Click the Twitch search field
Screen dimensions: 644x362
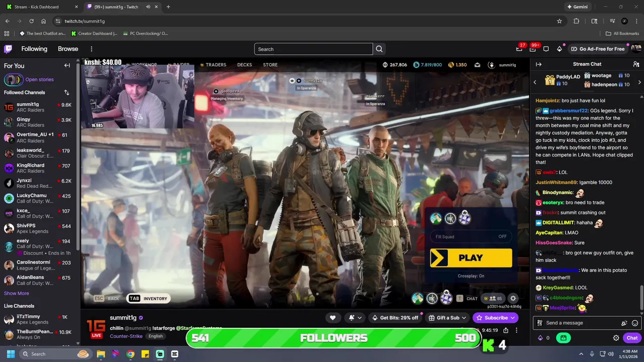313,49
